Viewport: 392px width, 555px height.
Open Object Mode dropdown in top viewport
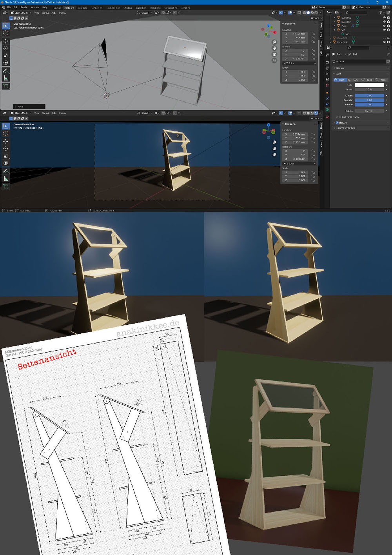pyautogui.click(x=20, y=13)
